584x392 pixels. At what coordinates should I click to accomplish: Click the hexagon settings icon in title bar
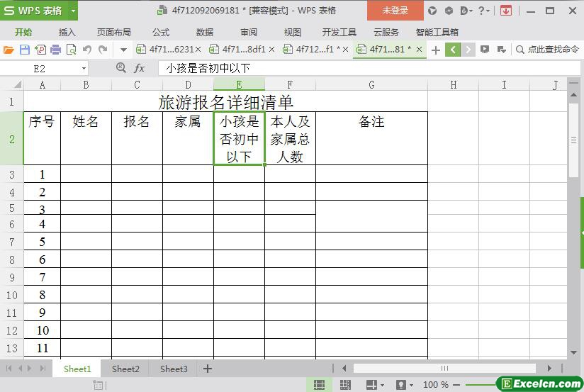[449, 11]
